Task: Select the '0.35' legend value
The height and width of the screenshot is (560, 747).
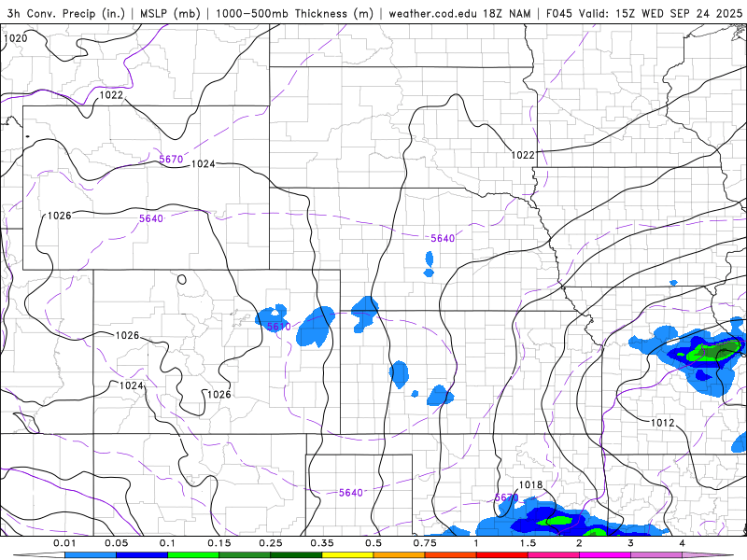Action: click(x=322, y=543)
